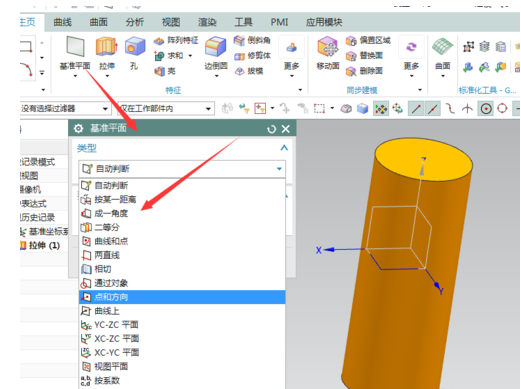Click the Chamfer (倒斜角) tool

pos(252,40)
